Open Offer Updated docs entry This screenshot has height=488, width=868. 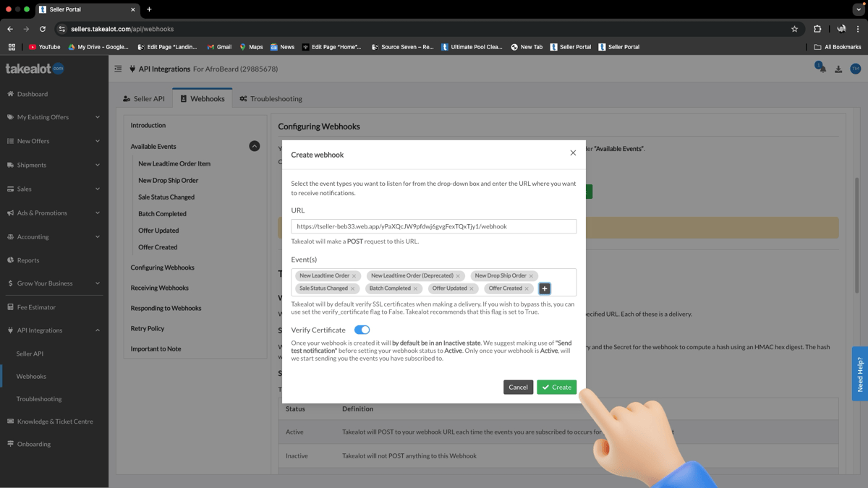pos(158,231)
